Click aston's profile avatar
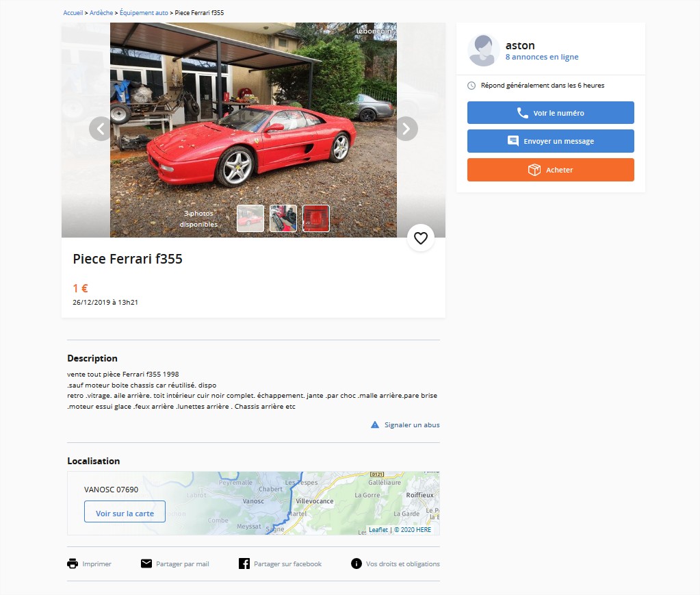This screenshot has height=595, width=700. (x=484, y=51)
